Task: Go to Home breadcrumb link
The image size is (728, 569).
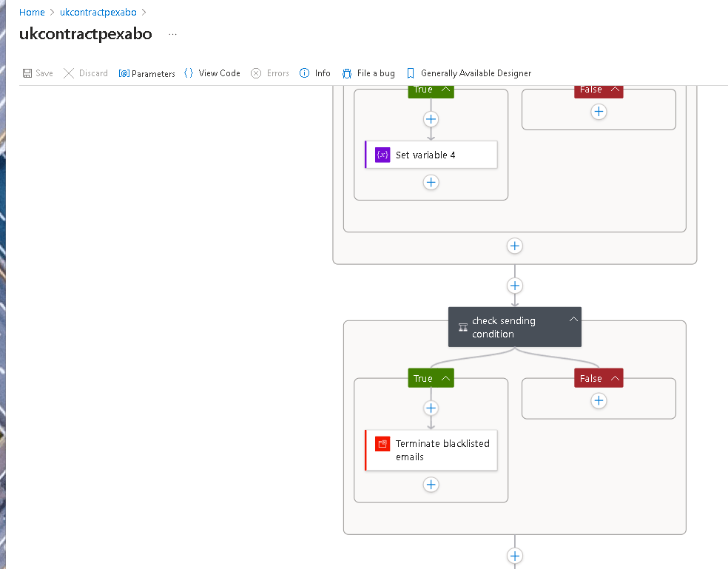Action: (x=32, y=13)
